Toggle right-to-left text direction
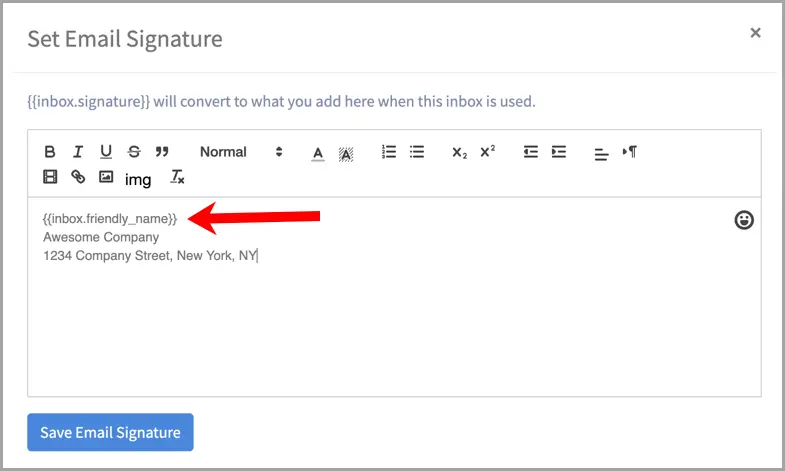 click(630, 152)
